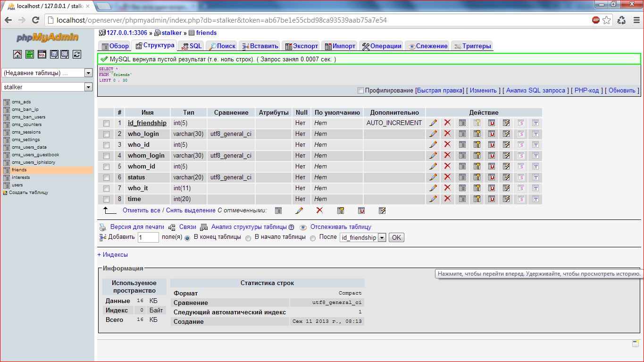Click the red X delete icon for status

[x=447, y=177]
